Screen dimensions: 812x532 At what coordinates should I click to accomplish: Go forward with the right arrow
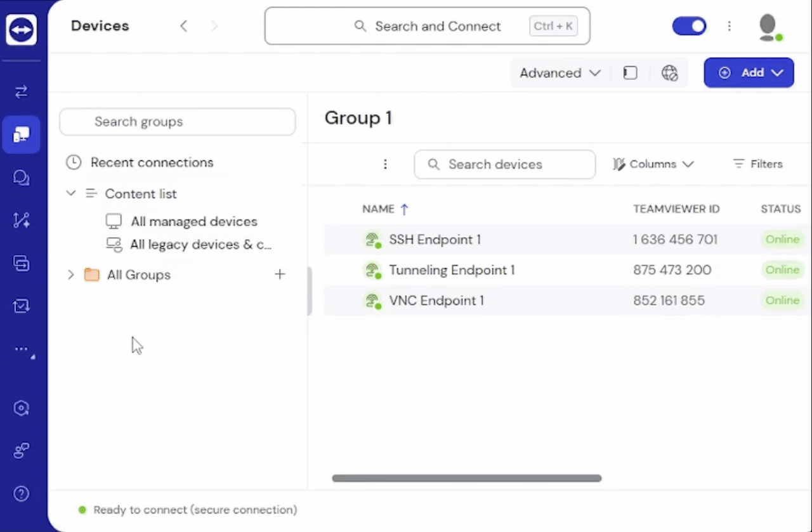(214, 26)
